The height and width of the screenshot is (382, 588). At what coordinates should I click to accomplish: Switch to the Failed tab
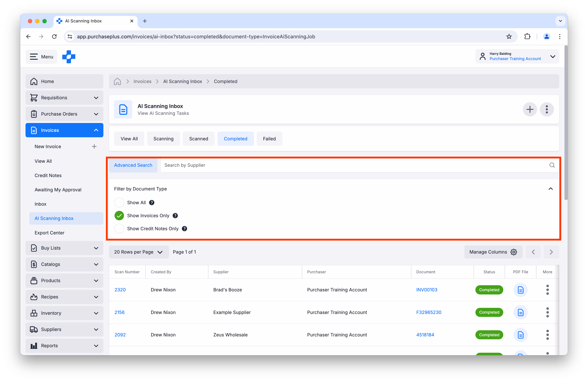pyautogui.click(x=269, y=139)
